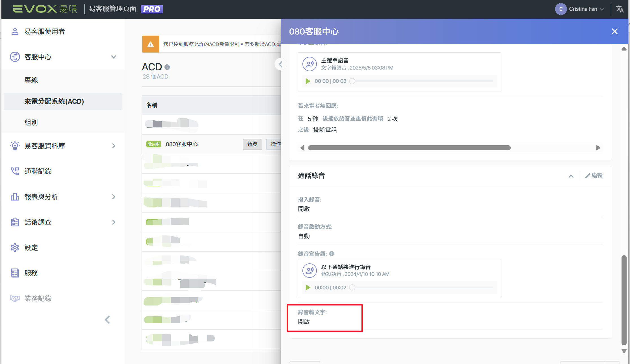Image resolution: width=630 pixels, height=364 pixels.
Task: Click the warning triangle alert icon
Action: (151, 44)
